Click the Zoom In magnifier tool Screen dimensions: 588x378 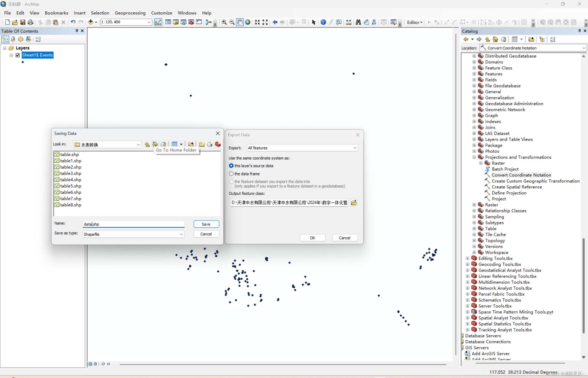(224, 22)
